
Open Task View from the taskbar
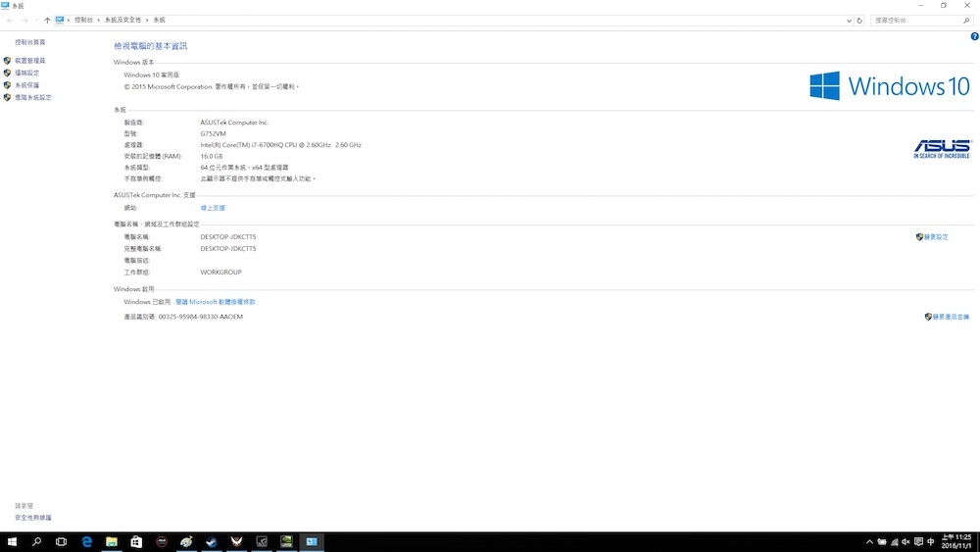[61, 542]
